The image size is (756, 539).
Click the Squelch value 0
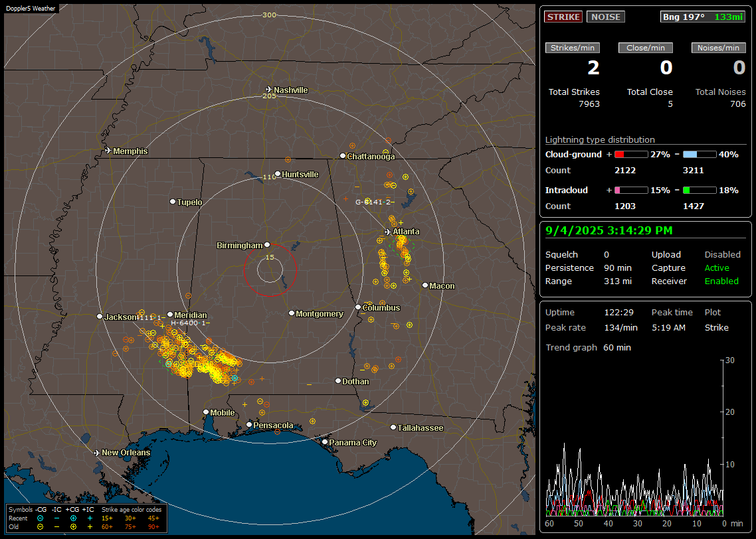(x=607, y=254)
